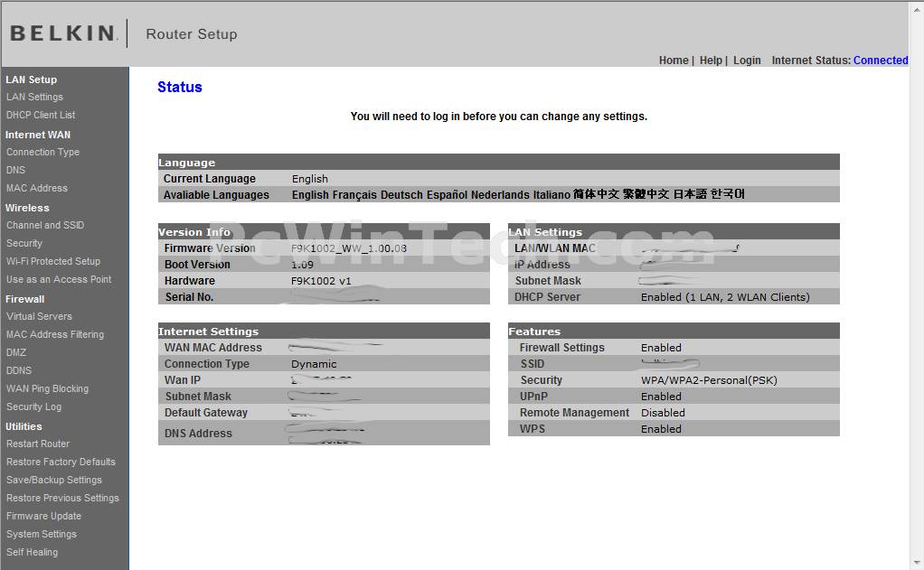The width and height of the screenshot is (924, 570).
Task: Switch language to Français
Action: [354, 195]
